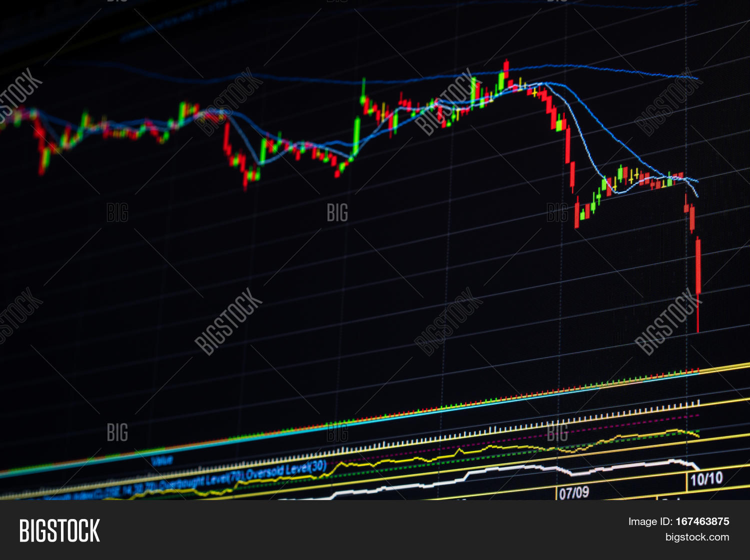Click the blue Value label above the volume panel
This screenshot has height=560, width=750.
162,461
